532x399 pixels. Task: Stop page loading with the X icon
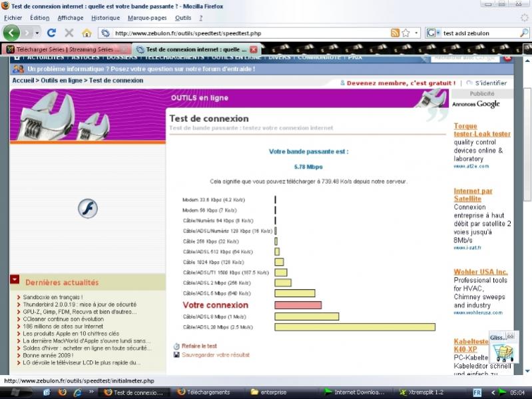tap(69, 33)
